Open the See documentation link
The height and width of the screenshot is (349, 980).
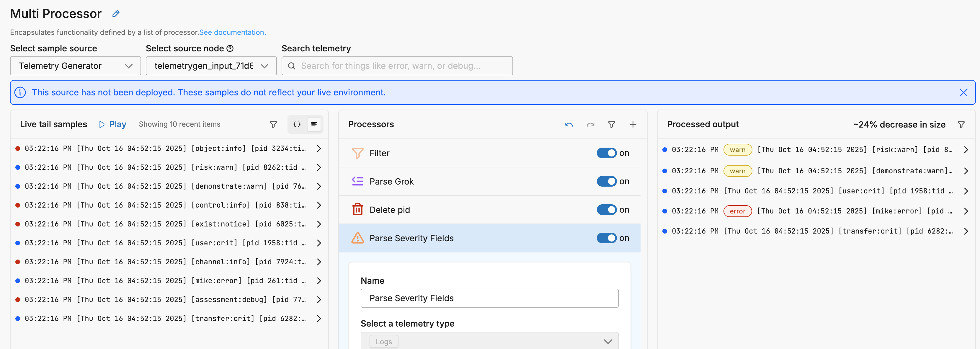232,32
